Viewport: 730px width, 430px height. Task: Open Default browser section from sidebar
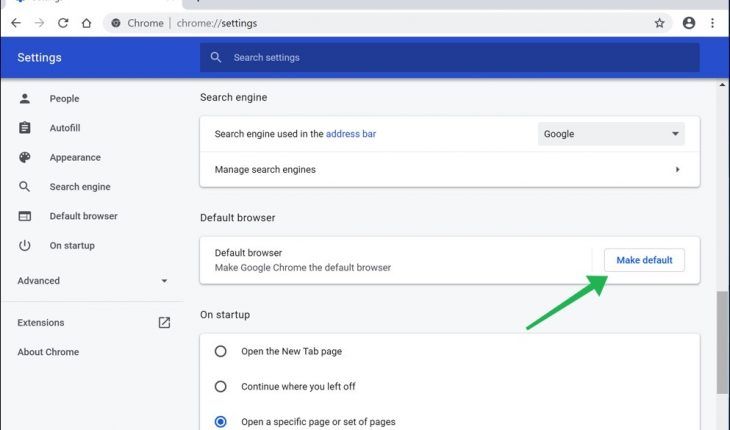tap(83, 216)
